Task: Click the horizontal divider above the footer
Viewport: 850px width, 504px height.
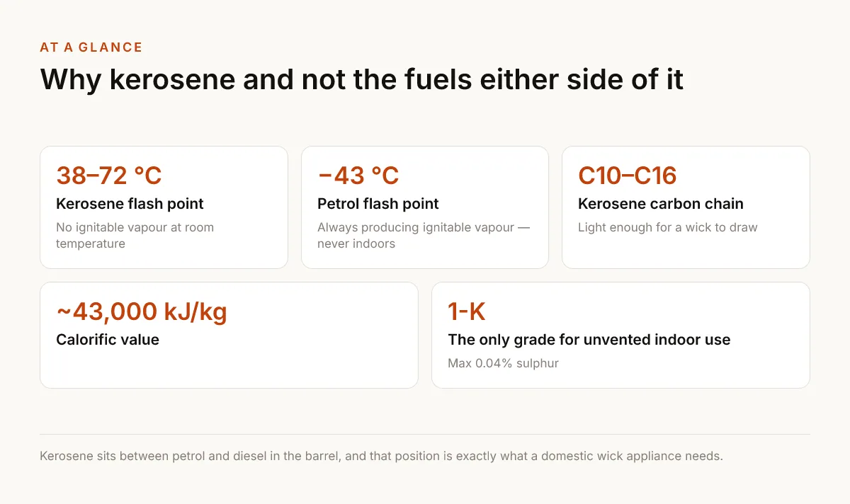Action: click(425, 434)
